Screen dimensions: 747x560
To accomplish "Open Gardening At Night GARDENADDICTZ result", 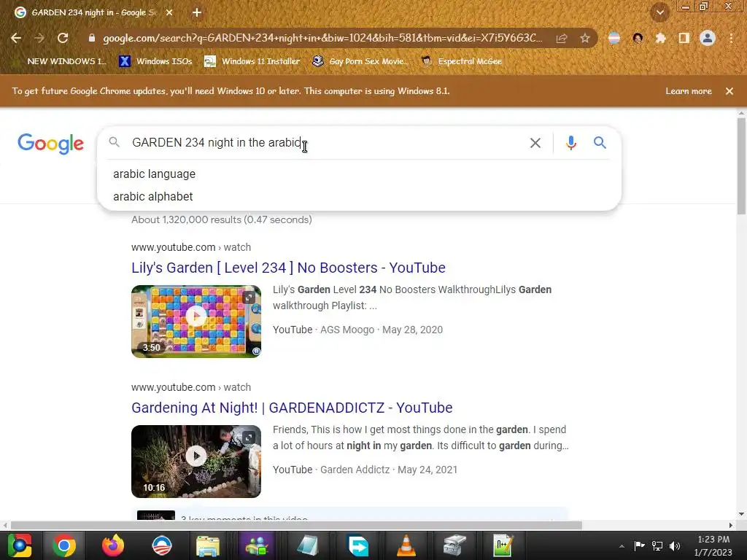I will click(x=292, y=408).
